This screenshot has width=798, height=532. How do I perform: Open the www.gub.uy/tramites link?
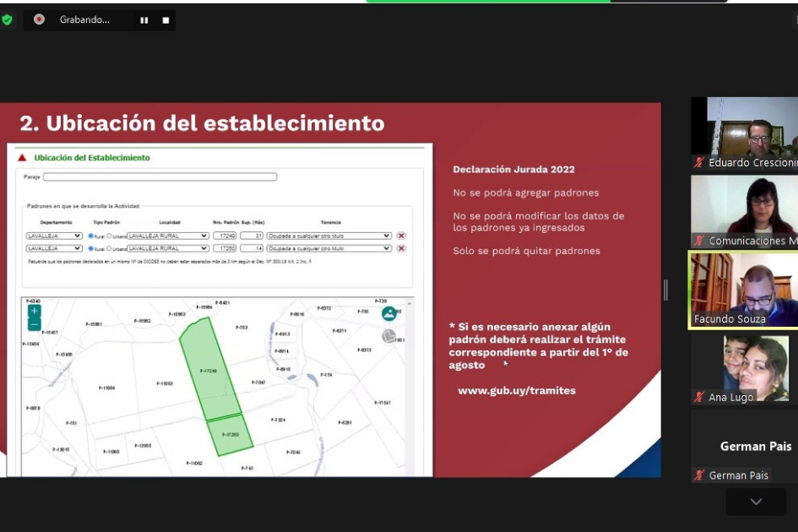517,390
